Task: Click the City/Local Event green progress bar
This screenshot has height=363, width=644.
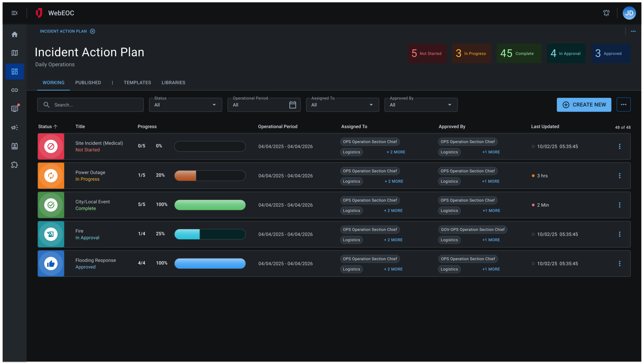Action: pos(210,205)
